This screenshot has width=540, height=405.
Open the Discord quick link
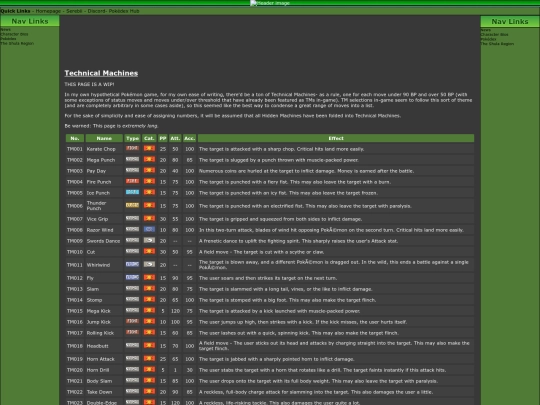tap(96, 11)
